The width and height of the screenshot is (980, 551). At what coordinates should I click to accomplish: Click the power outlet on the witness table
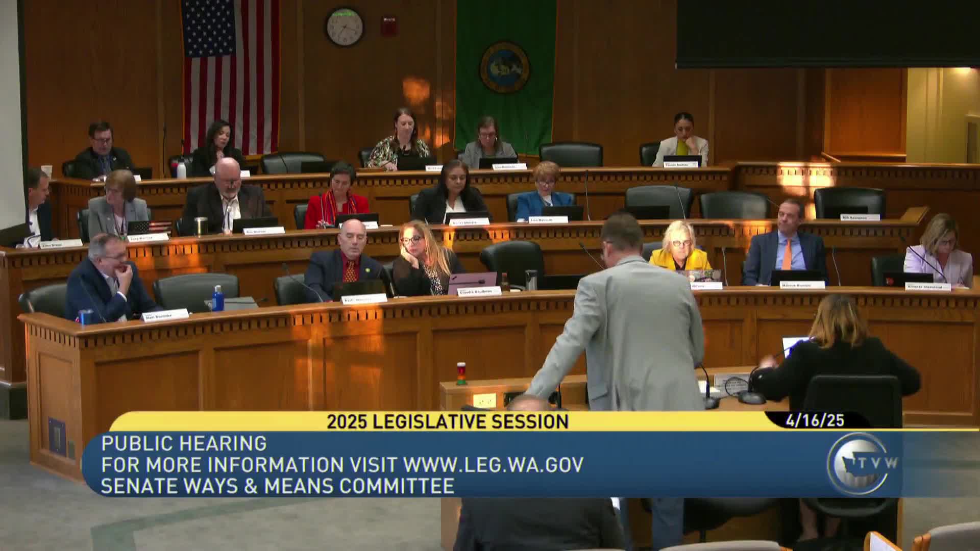[483, 400]
